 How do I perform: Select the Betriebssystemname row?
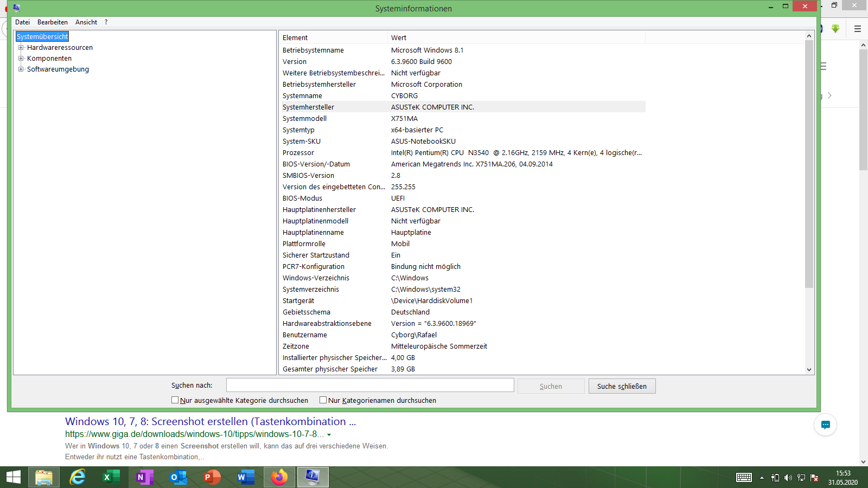coord(462,50)
